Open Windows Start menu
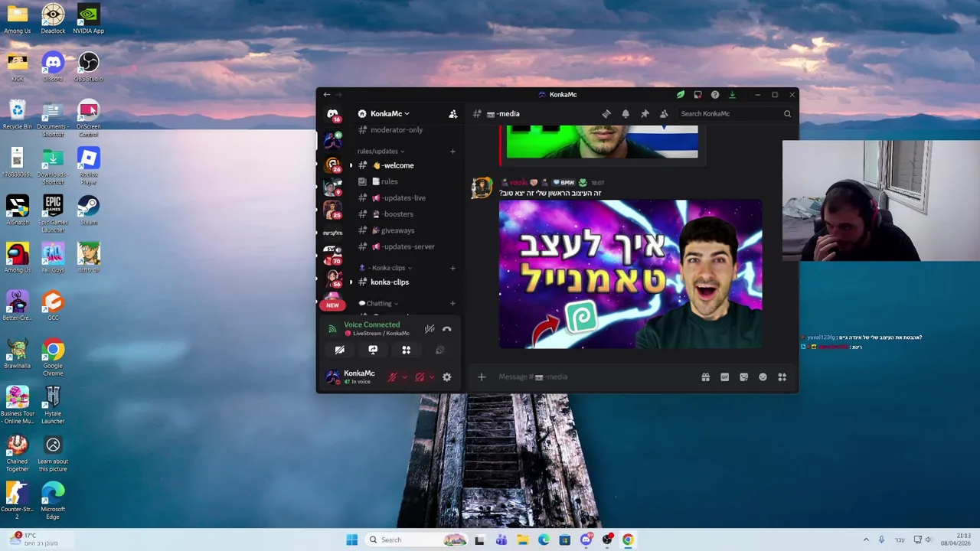 pos(351,540)
